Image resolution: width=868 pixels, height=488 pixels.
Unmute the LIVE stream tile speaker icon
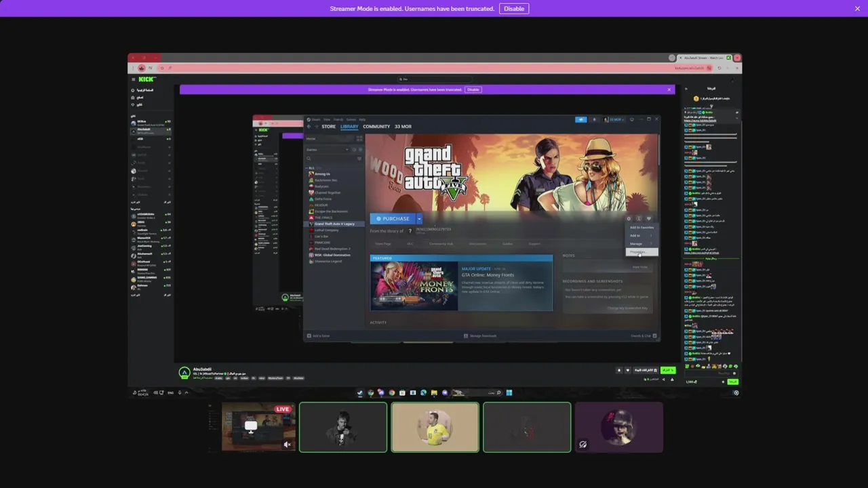pos(287,445)
